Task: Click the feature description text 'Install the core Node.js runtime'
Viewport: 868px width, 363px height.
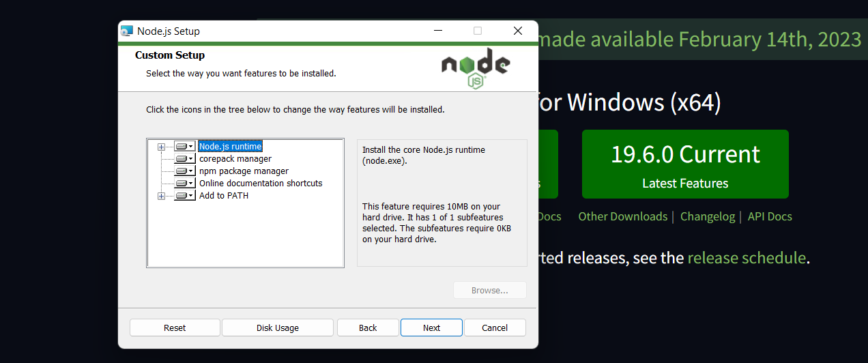Action: pos(424,149)
